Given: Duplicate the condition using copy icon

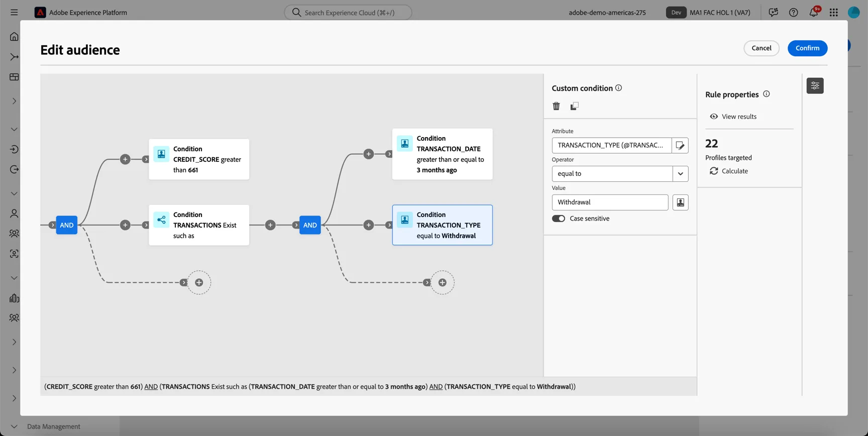Looking at the screenshot, I should coord(574,106).
